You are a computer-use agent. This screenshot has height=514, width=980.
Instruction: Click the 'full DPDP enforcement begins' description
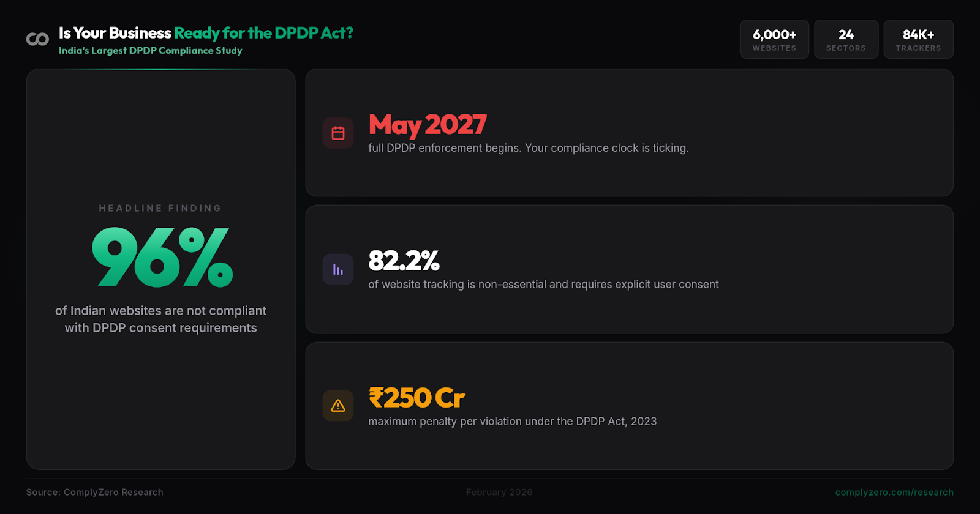click(x=528, y=148)
